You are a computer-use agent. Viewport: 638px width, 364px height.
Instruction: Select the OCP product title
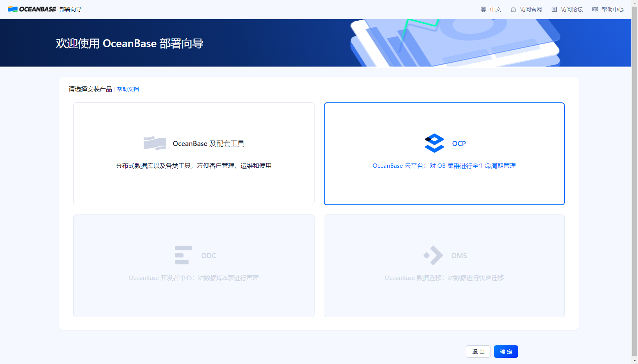coord(459,144)
